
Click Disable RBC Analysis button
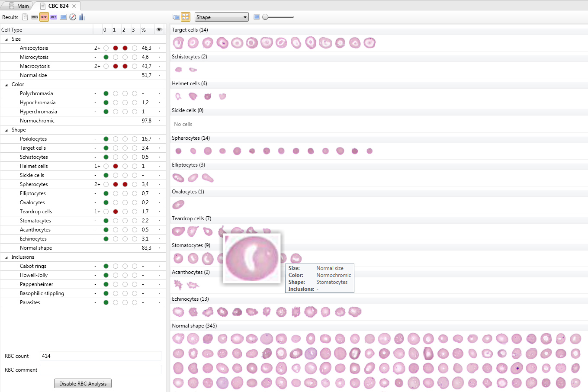83,384
